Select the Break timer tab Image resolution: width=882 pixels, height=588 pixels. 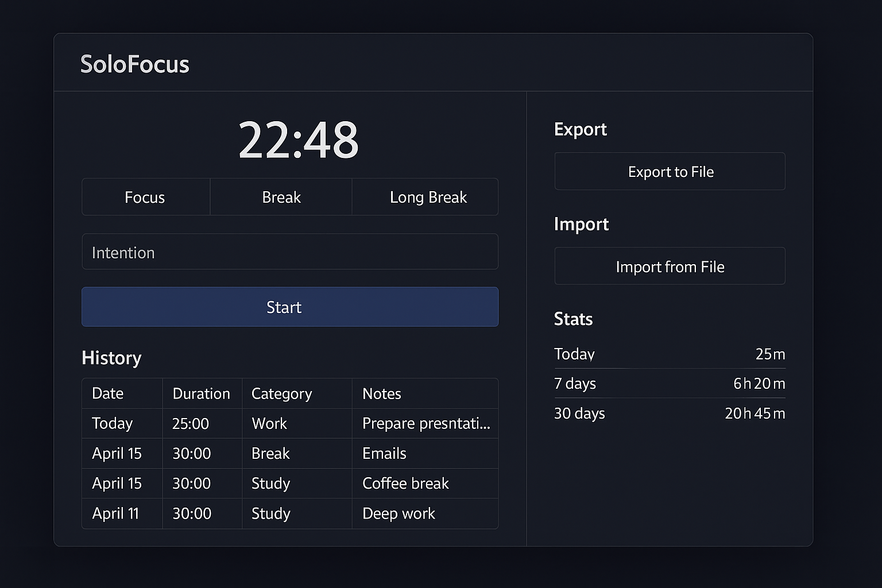(x=281, y=198)
